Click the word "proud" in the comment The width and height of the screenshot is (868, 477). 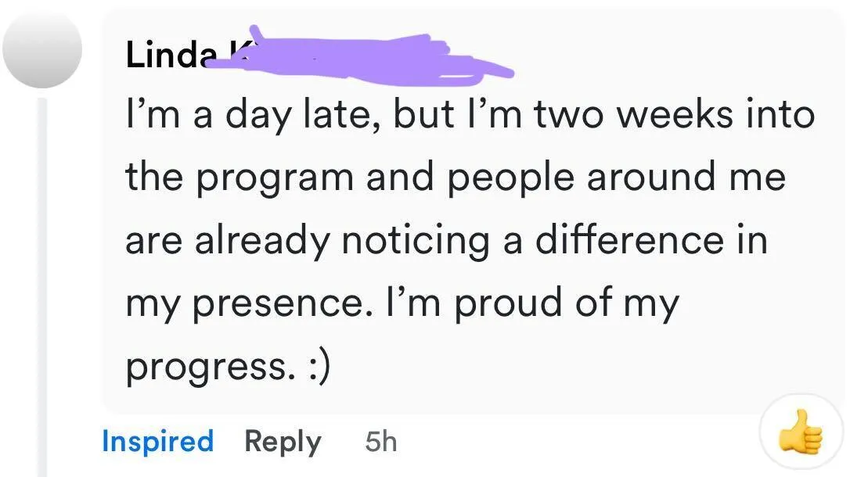pos(509,302)
